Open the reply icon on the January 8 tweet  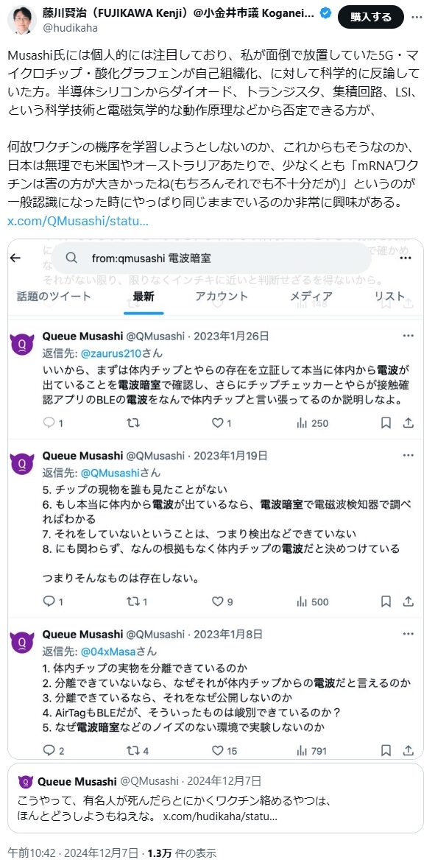(x=49, y=751)
